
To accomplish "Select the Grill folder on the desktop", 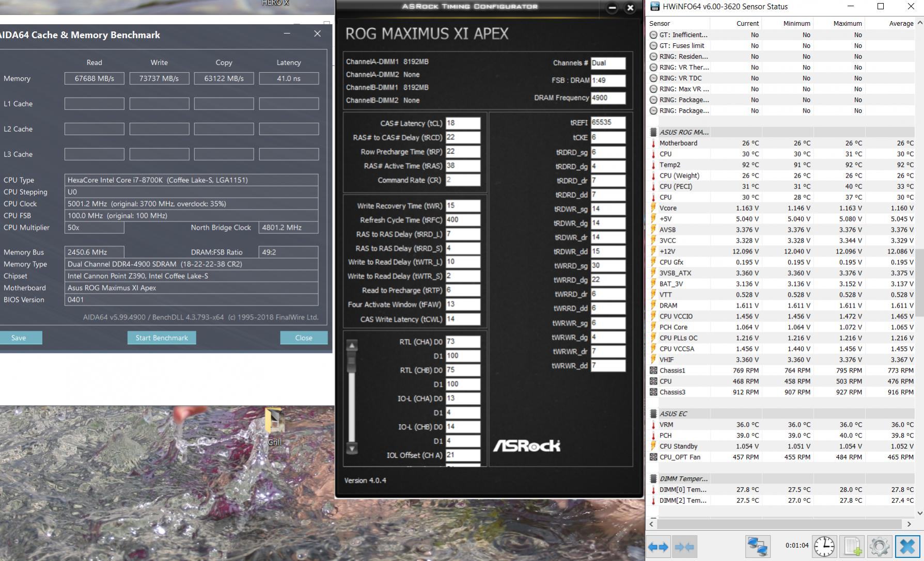I will 275,427.
